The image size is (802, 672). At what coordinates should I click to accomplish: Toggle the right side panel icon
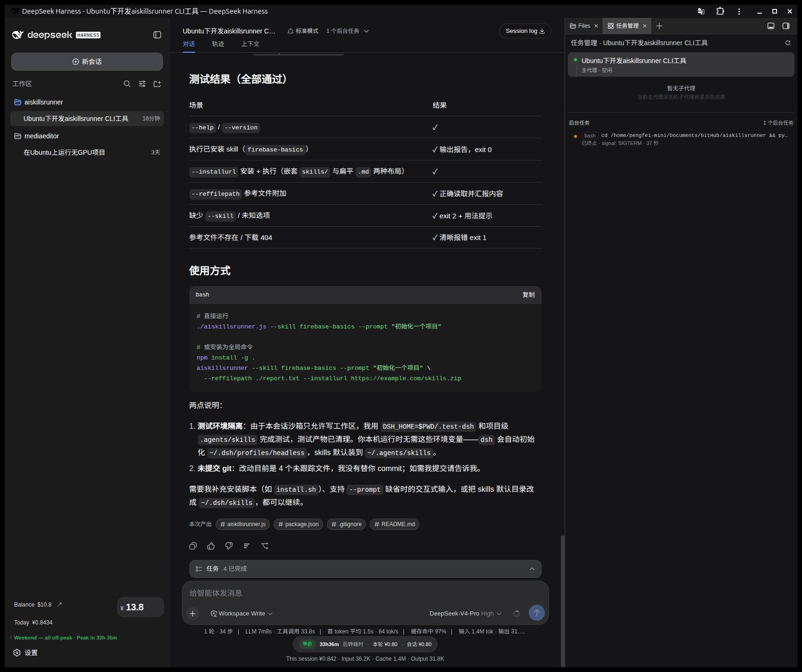[x=786, y=26]
